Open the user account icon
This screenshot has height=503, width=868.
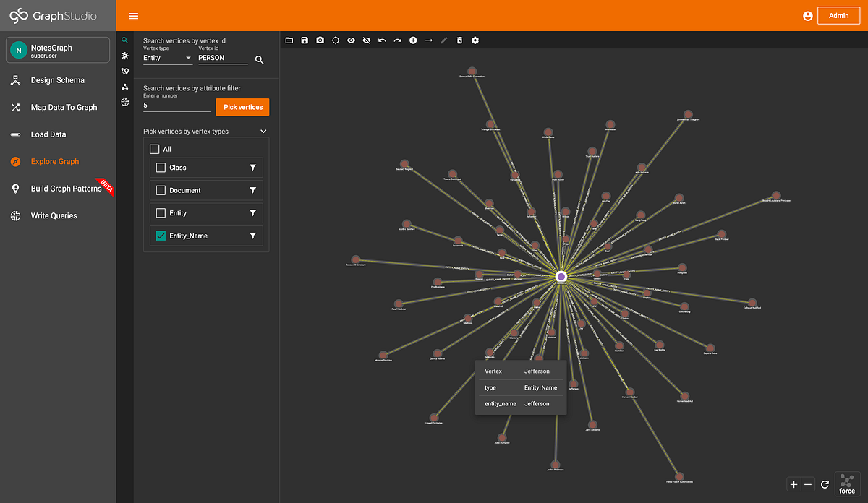808,16
